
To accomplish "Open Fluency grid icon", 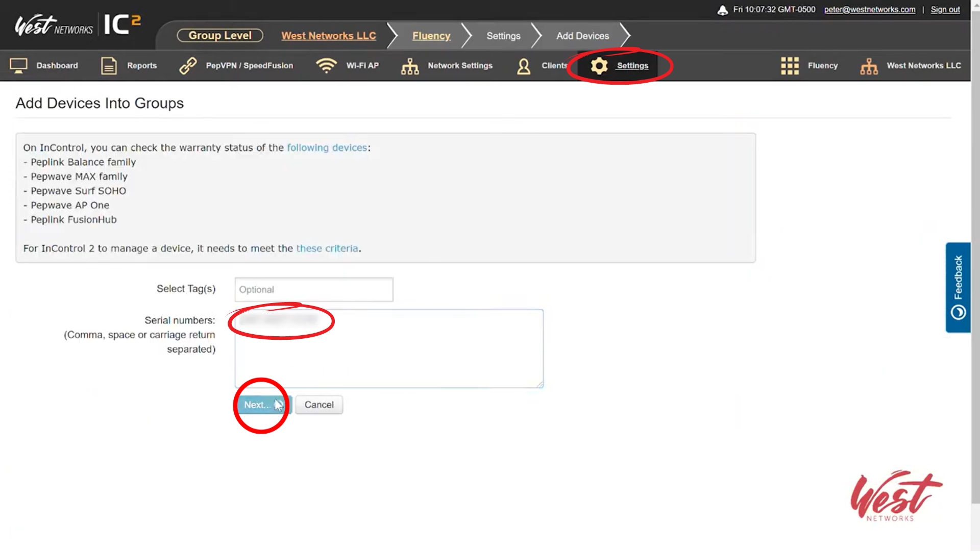I will (x=790, y=66).
